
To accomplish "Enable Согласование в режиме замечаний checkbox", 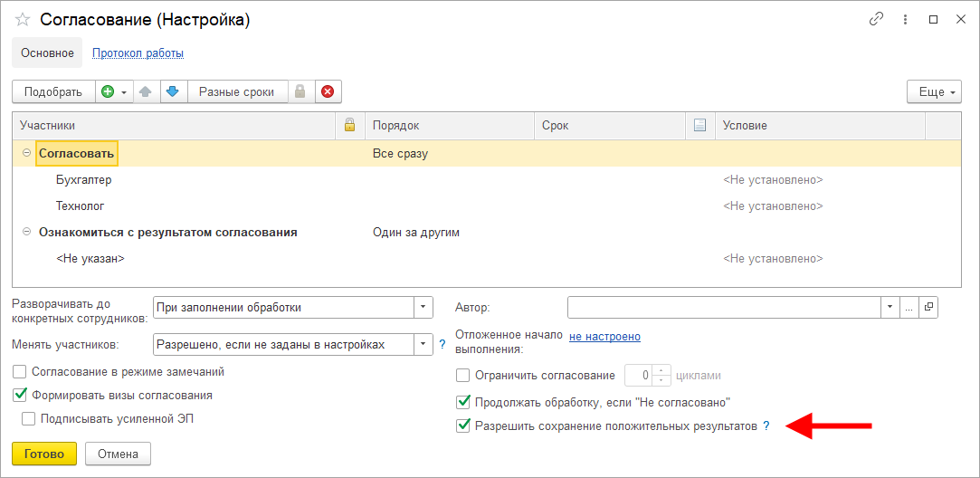I will coord(20,372).
